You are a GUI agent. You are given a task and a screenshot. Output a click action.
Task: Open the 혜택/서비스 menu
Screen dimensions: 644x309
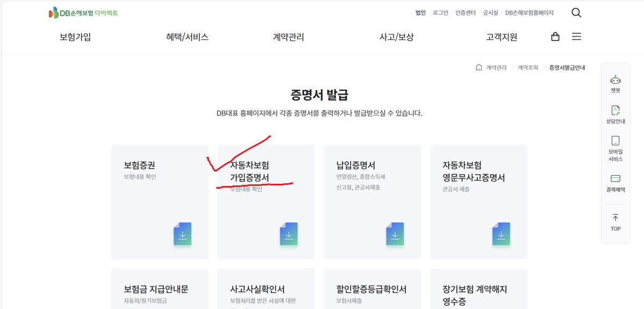[187, 37]
